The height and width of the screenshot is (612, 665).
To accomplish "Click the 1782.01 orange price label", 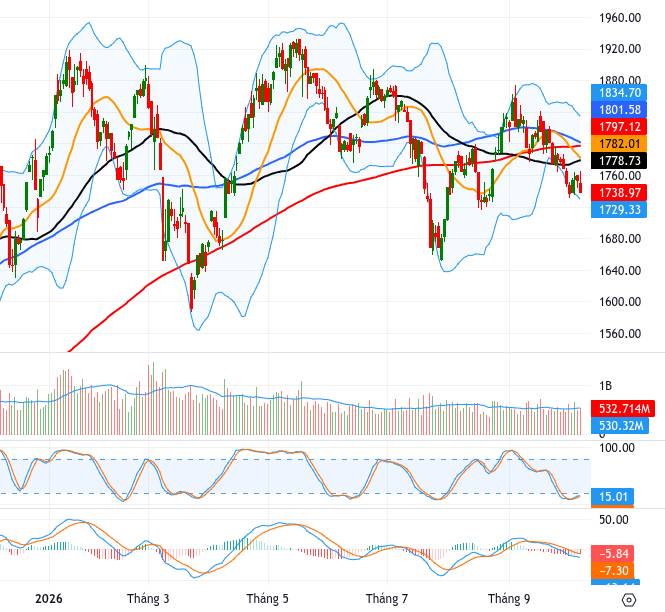I will tap(619, 143).
